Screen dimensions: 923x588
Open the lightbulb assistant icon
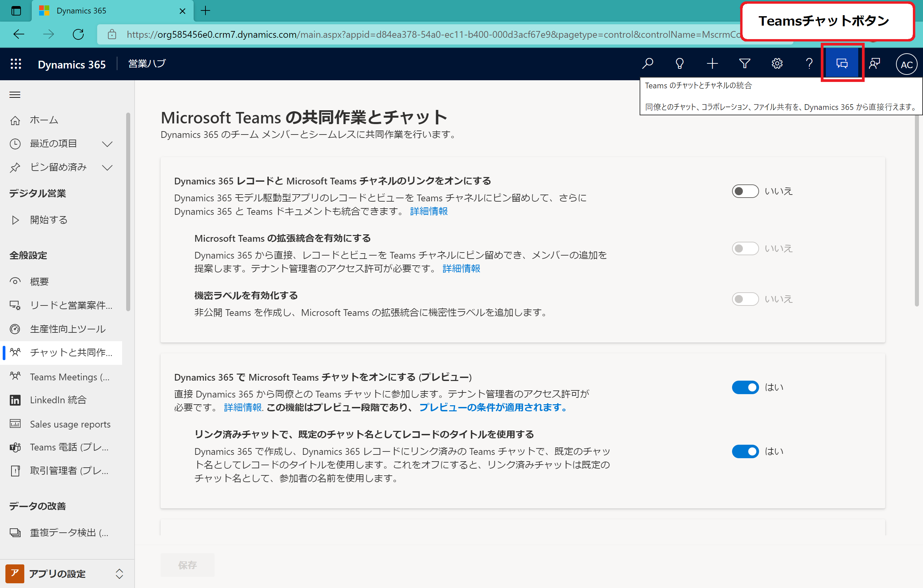(680, 64)
